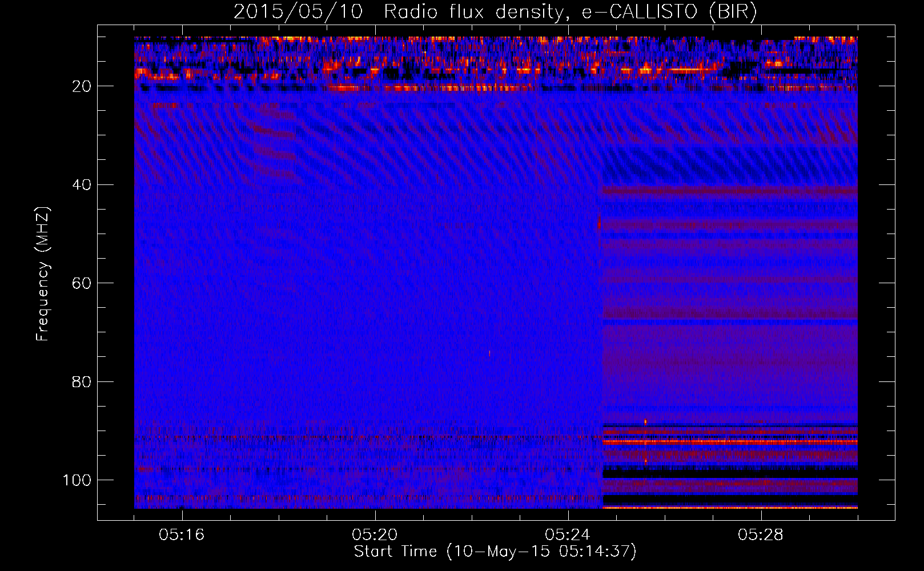924x571 pixels.
Task: Click the 05:20 time tick label
Action: pyautogui.click(x=375, y=535)
